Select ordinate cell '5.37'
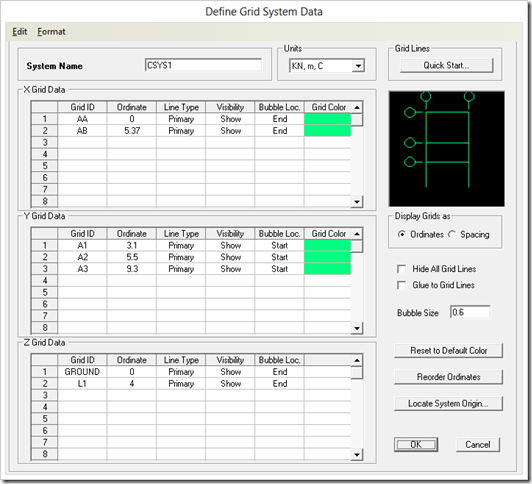This screenshot has width=532, height=484. tap(132, 131)
